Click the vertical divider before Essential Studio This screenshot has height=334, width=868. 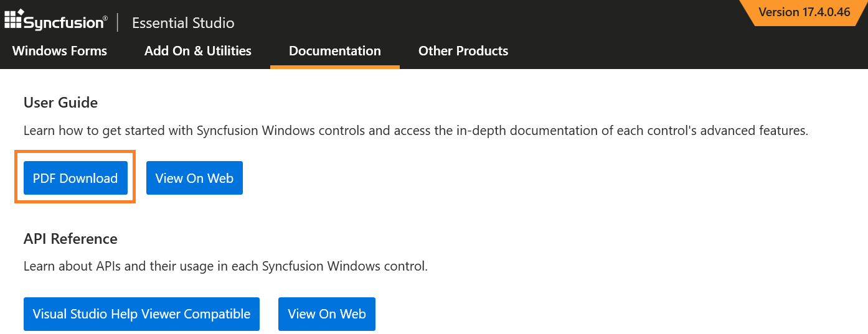click(118, 22)
